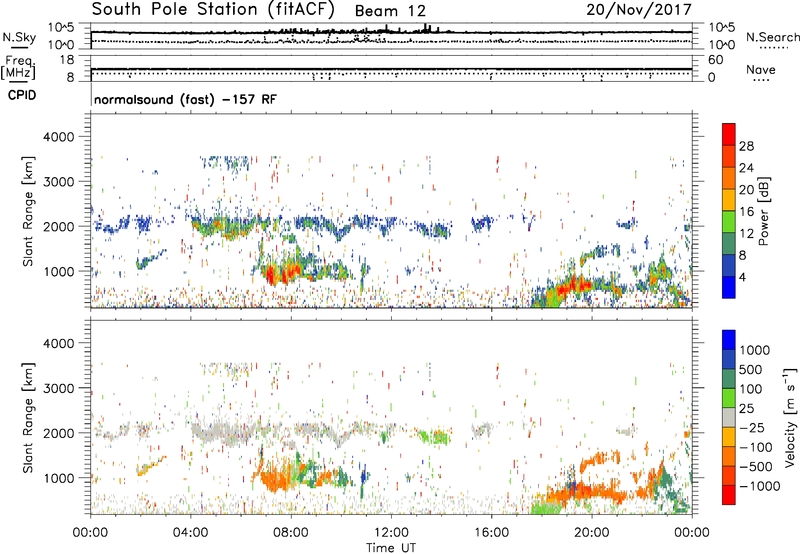This screenshot has height=554, width=800.
Task: Select the Slant Range label of the velocity panel
Action: (28, 418)
